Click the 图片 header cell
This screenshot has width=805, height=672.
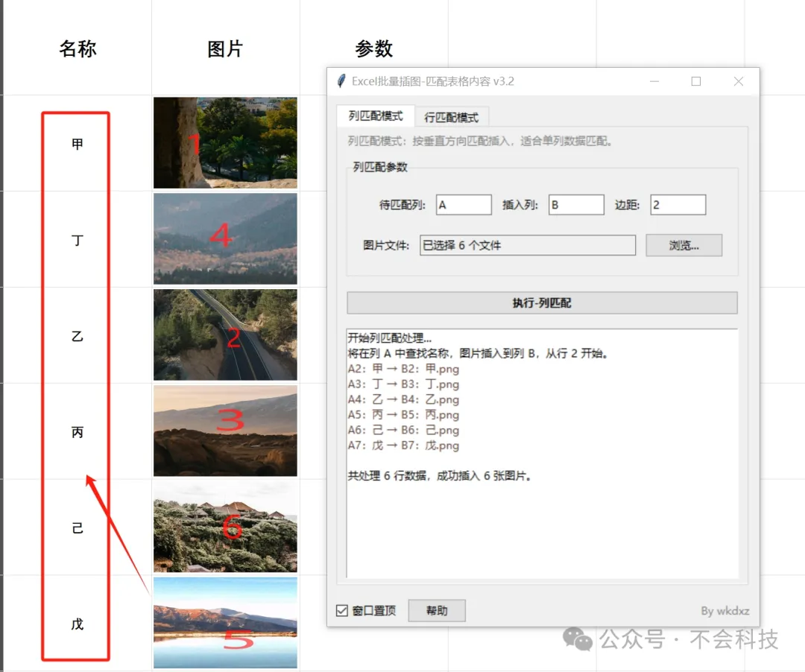(x=225, y=48)
